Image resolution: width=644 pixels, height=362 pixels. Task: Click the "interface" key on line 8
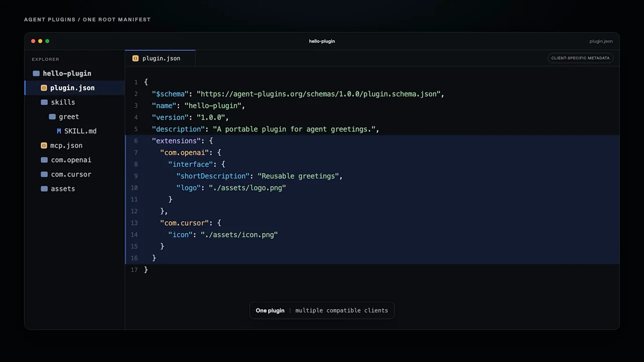[x=190, y=164]
